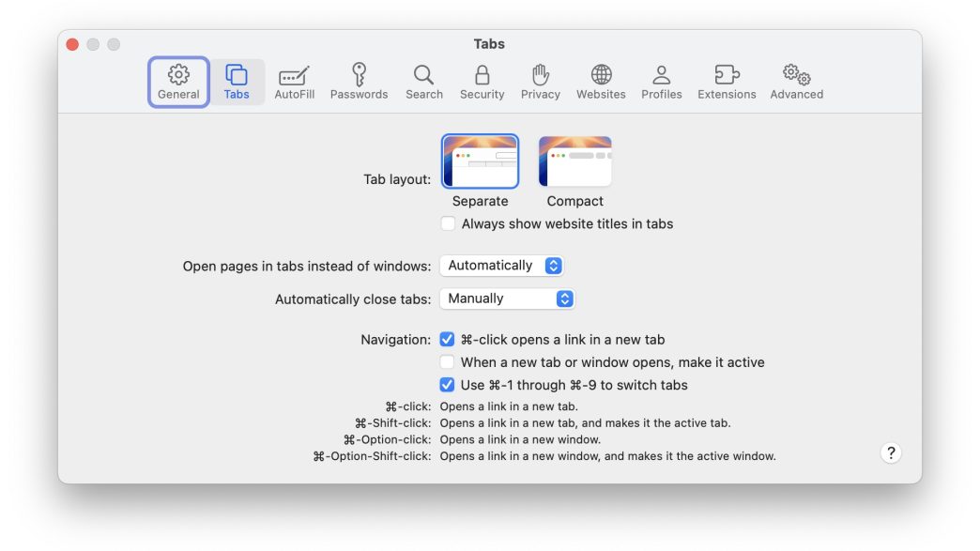Switch to the Profiles tab
The width and height of the screenshot is (980, 551).
(661, 82)
